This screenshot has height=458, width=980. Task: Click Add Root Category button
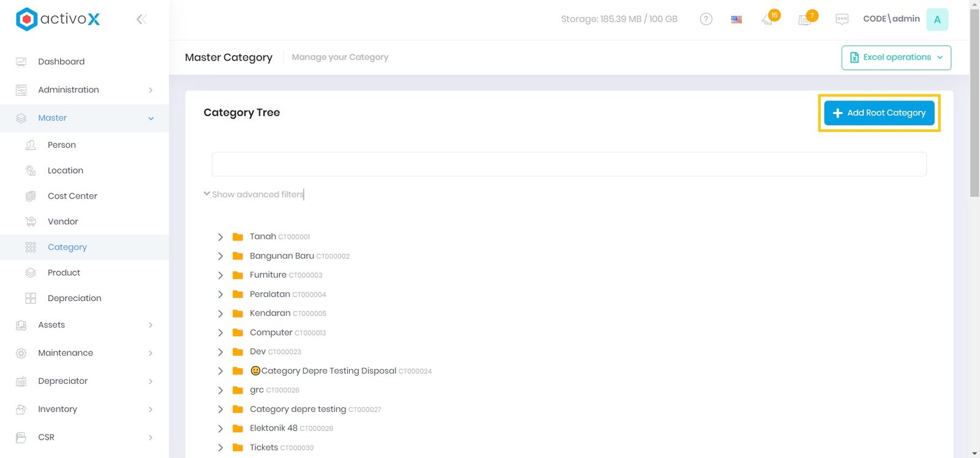(879, 113)
